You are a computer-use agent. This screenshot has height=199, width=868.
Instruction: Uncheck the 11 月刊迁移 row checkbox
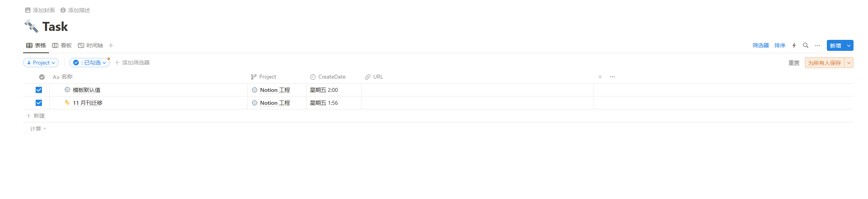coord(39,103)
